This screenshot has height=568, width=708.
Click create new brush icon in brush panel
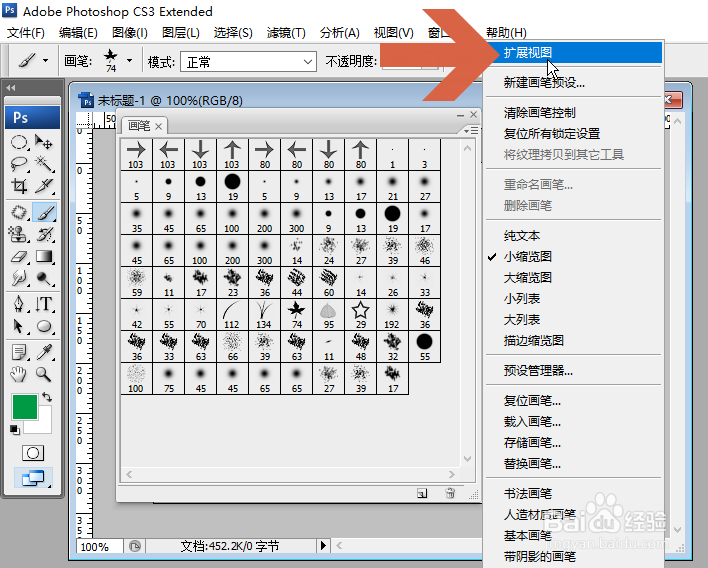click(x=422, y=493)
